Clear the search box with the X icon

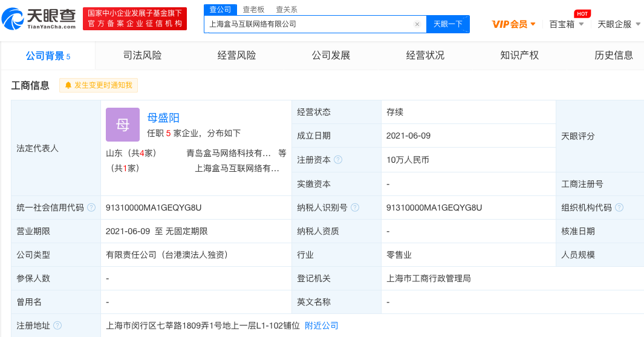coord(417,24)
